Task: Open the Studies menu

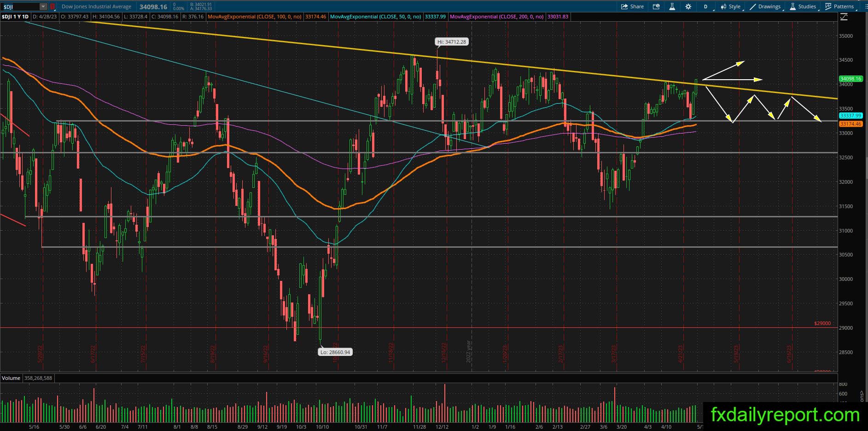Action: pyautogui.click(x=803, y=6)
